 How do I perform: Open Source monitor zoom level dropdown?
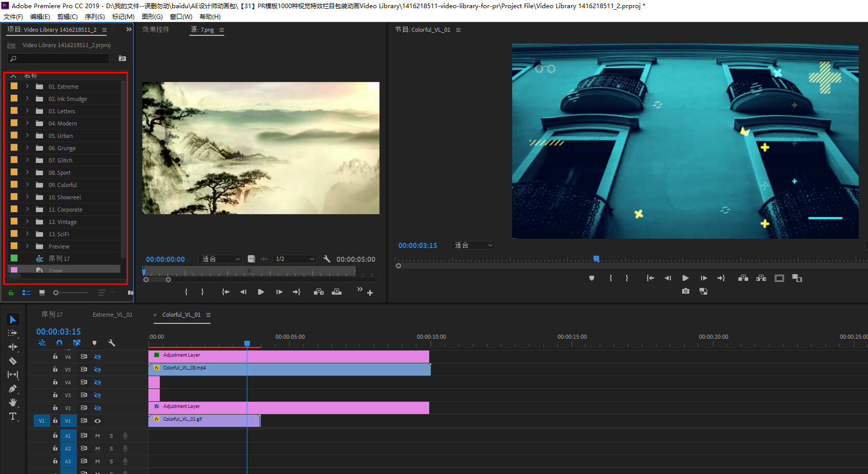[x=221, y=259]
